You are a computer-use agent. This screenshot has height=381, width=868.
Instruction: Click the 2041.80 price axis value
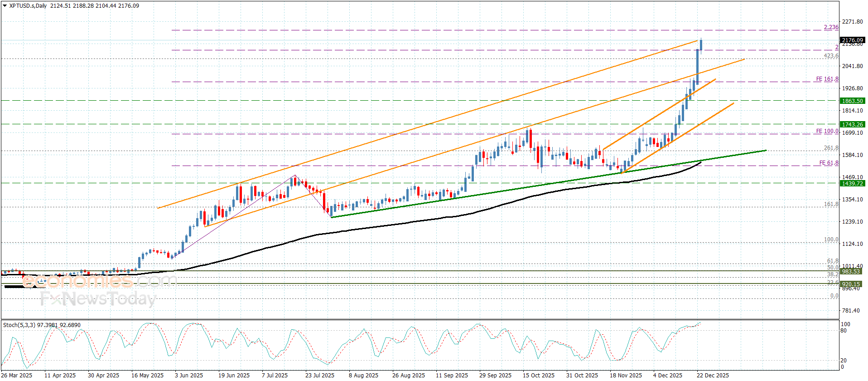[x=852, y=66]
